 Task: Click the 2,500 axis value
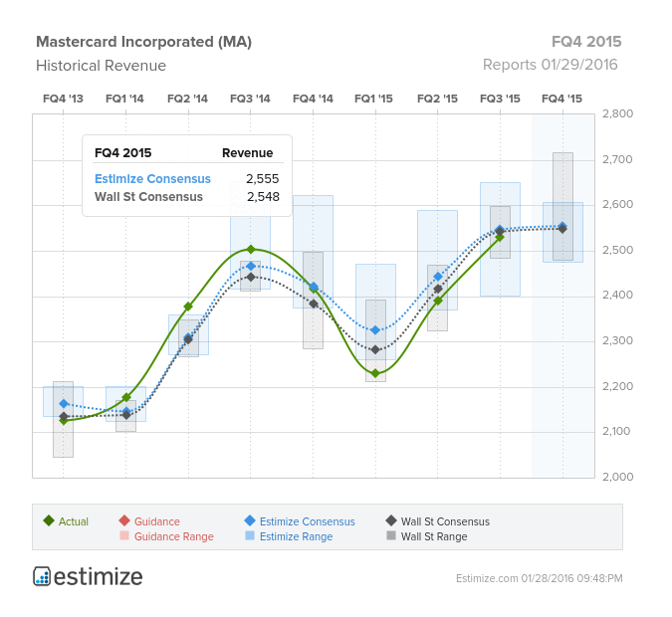click(617, 250)
